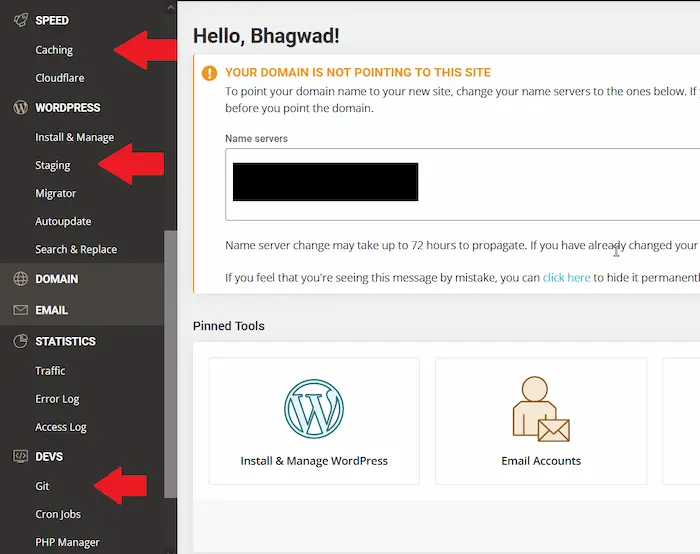
Task: Open Install & Manage WordPress pinned tile
Action: tap(314, 421)
